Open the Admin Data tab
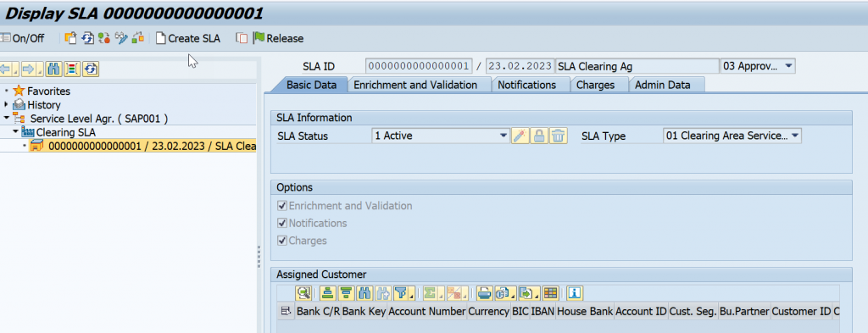 tap(663, 86)
